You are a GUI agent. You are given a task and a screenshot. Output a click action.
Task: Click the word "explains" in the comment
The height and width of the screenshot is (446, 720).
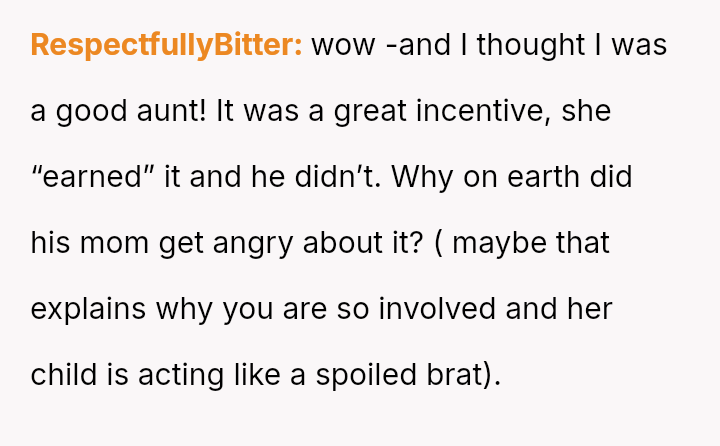pos(88,310)
